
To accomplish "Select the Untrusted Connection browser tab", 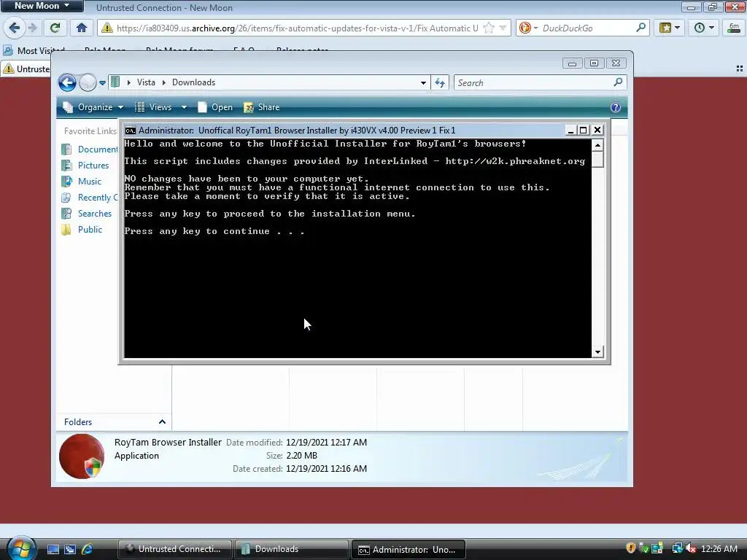I will coord(26,69).
